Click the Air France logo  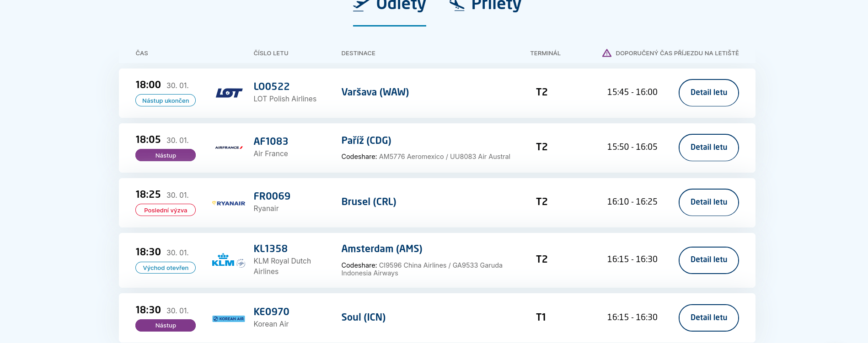coord(229,148)
